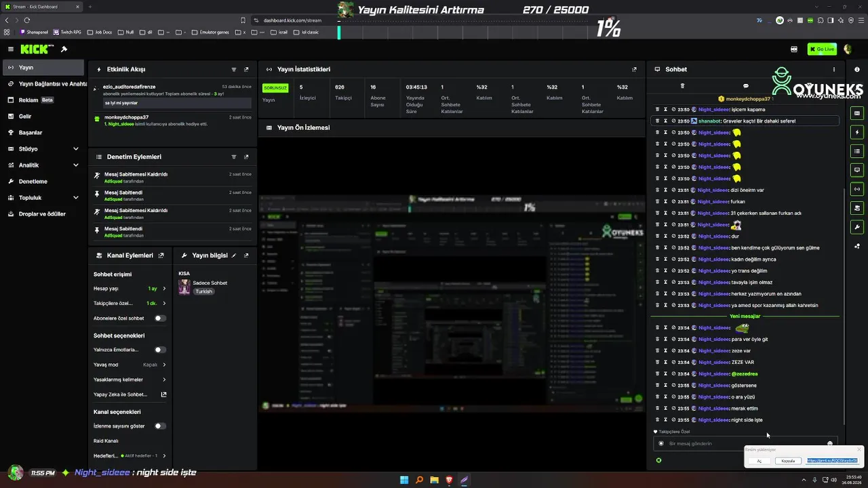Click the Brave browser taskbar icon
The width and height of the screenshot is (868, 488).
click(x=449, y=481)
